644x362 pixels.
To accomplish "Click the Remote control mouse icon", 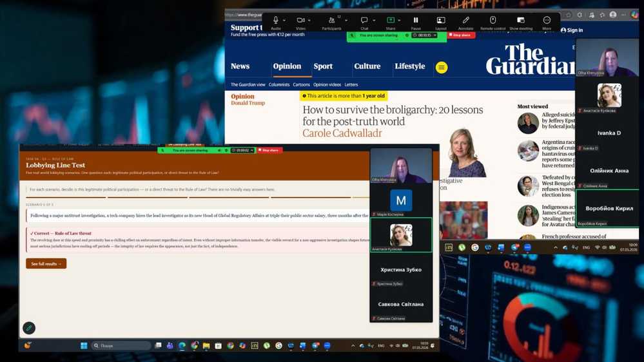I will pyautogui.click(x=493, y=20).
